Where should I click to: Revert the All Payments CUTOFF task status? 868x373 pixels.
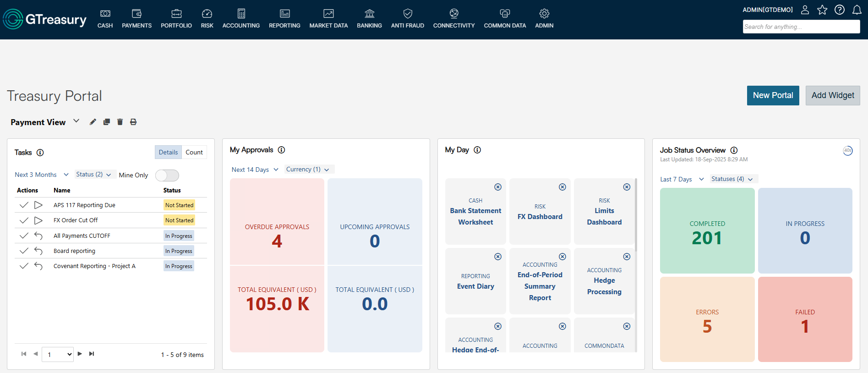[x=38, y=236]
